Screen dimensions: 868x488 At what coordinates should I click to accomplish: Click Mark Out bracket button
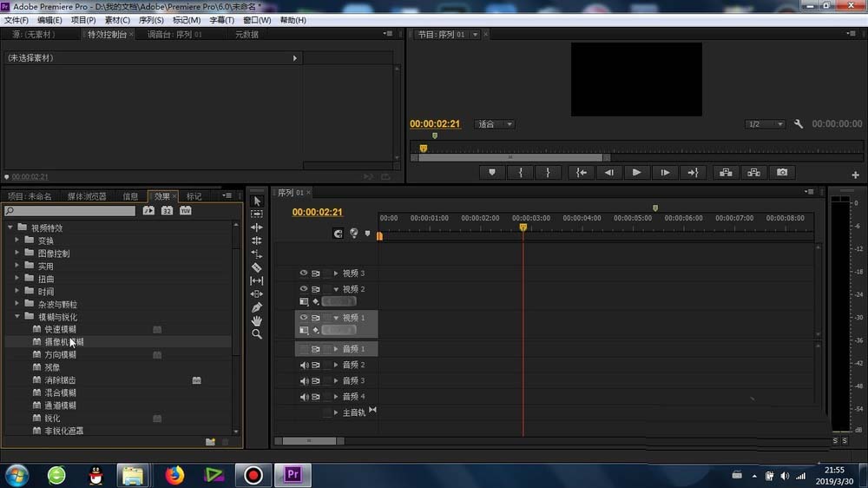(548, 172)
